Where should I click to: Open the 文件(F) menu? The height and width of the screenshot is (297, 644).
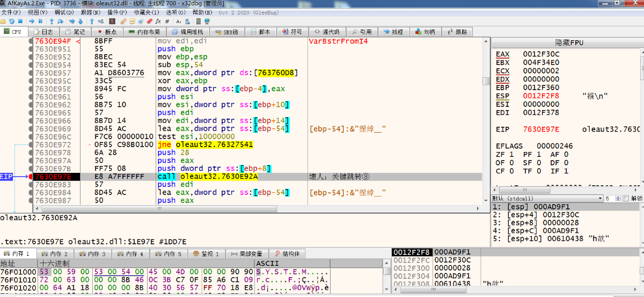(x=11, y=12)
